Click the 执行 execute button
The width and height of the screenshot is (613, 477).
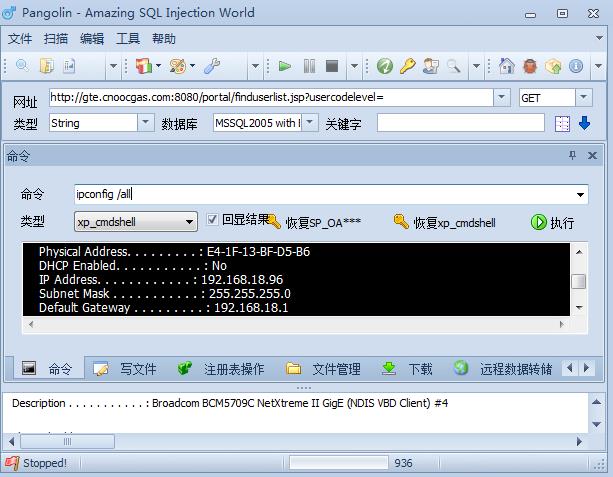coord(552,222)
